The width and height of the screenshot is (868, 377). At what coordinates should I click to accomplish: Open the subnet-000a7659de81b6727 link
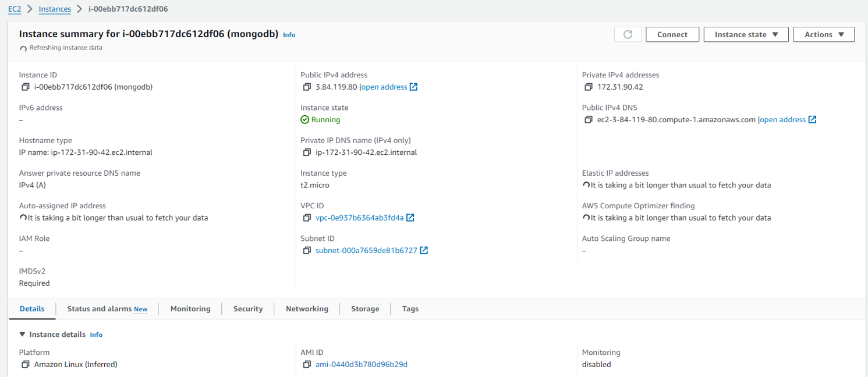(x=366, y=251)
